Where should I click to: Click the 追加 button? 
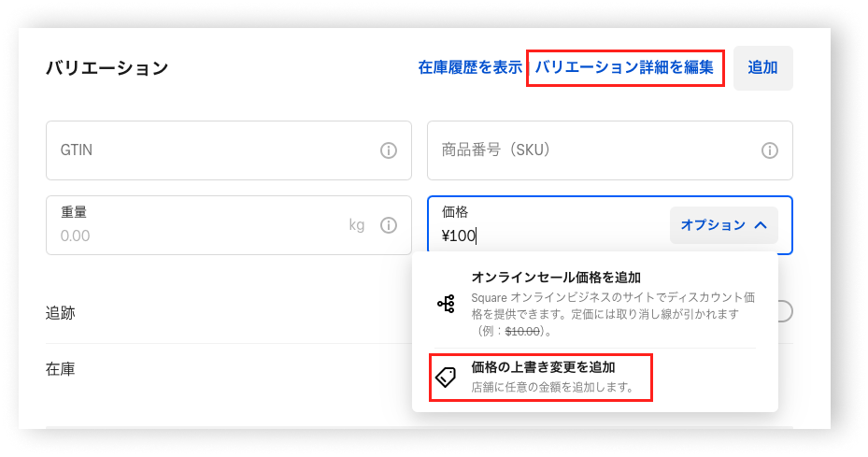point(762,67)
